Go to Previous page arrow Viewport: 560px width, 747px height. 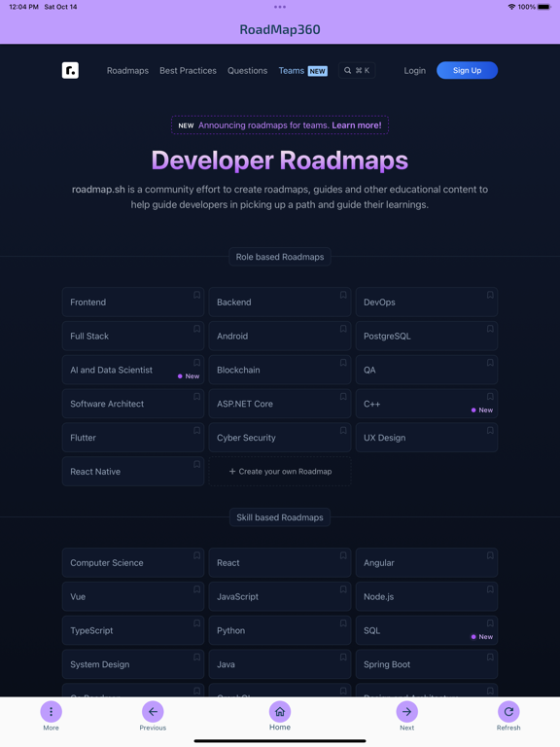pyautogui.click(x=153, y=712)
